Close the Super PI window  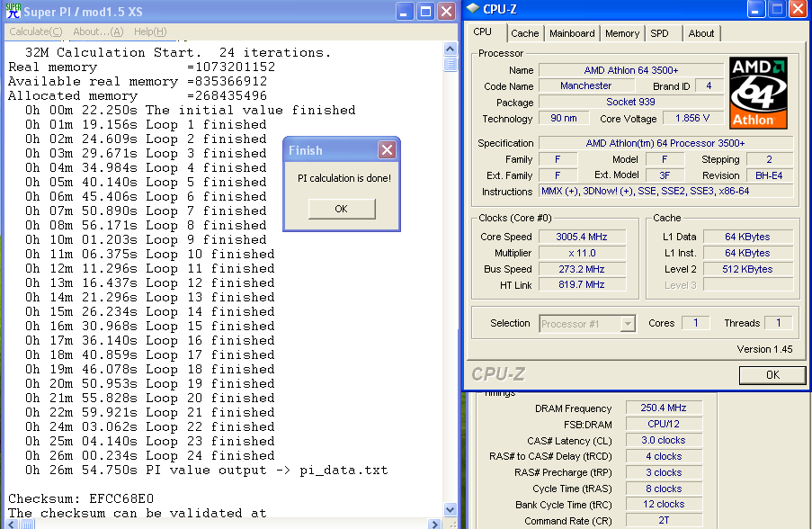446,11
